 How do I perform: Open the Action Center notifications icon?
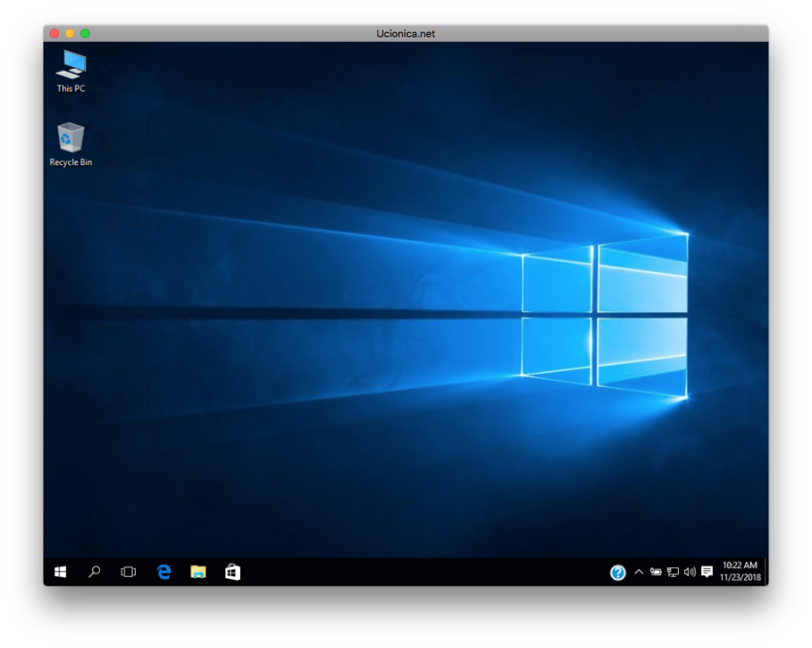707,572
